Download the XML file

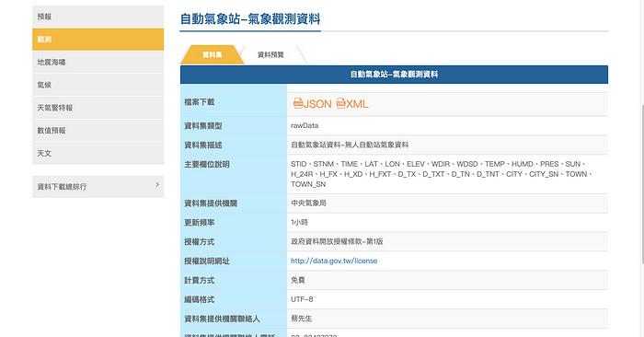click(352, 103)
